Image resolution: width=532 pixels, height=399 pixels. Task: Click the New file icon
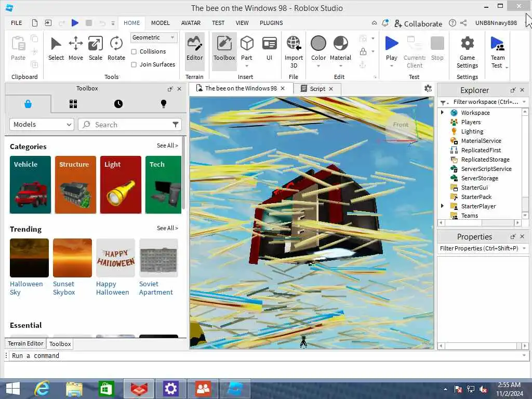(x=35, y=23)
